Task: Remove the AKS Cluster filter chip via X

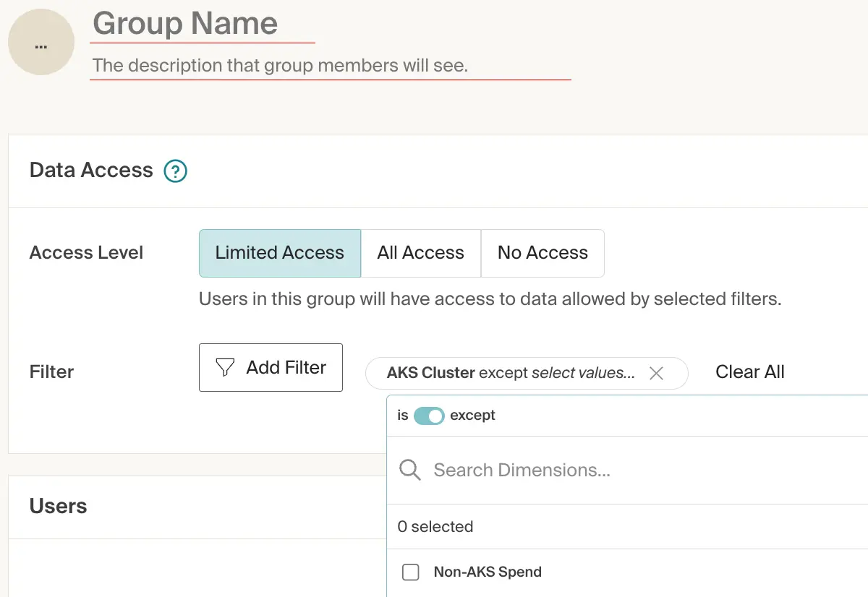Action: point(656,373)
